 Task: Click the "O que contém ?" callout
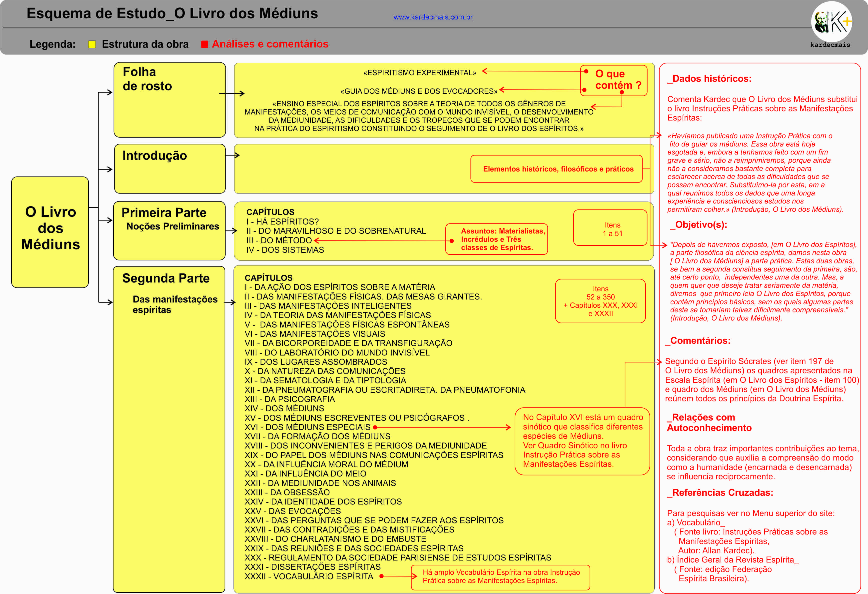tap(614, 80)
